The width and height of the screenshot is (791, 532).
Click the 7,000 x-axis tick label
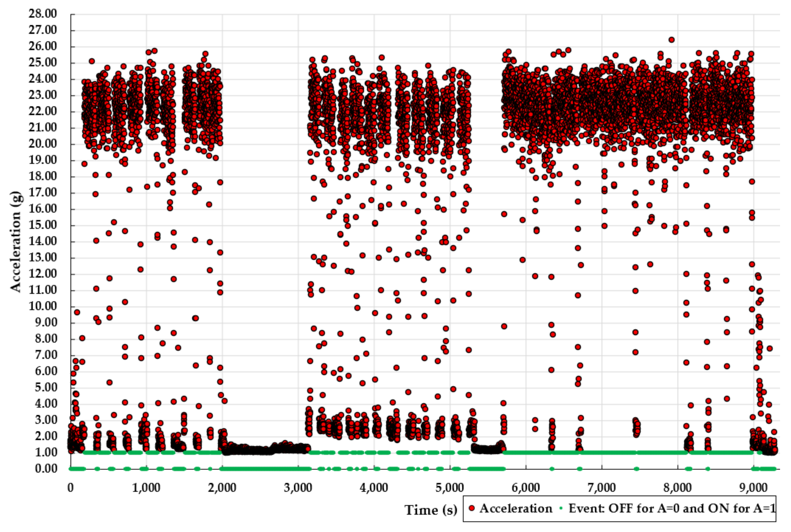click(602, 488)
